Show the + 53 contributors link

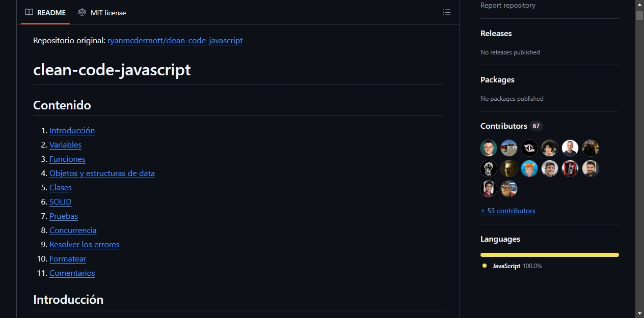click(x=508, y=211)
